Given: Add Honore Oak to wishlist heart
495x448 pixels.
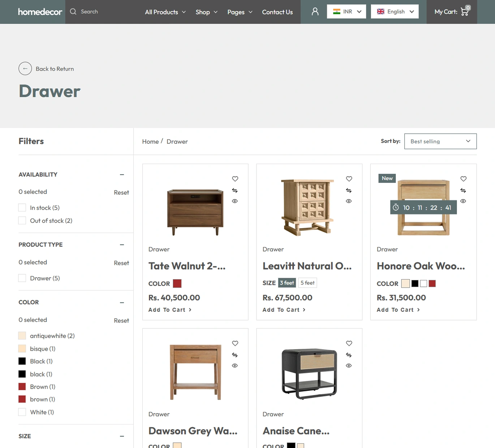Looking at the screenshot, I should (464, 179).
